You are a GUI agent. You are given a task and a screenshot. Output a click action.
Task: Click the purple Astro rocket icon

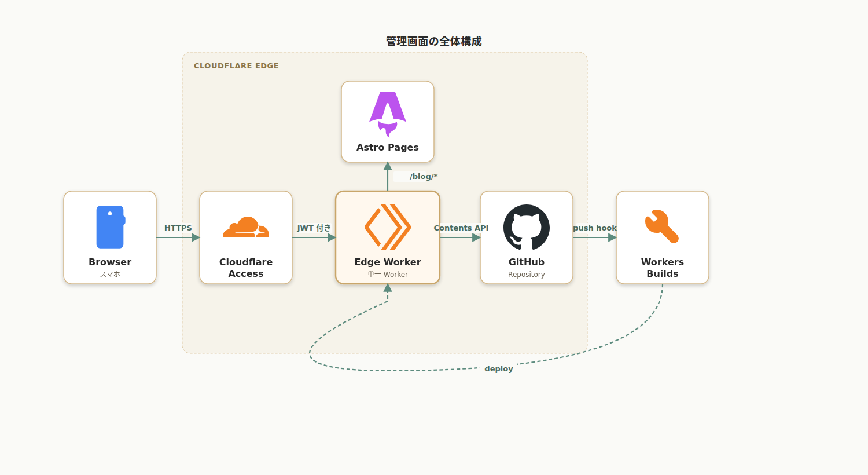tap(388, 114)
